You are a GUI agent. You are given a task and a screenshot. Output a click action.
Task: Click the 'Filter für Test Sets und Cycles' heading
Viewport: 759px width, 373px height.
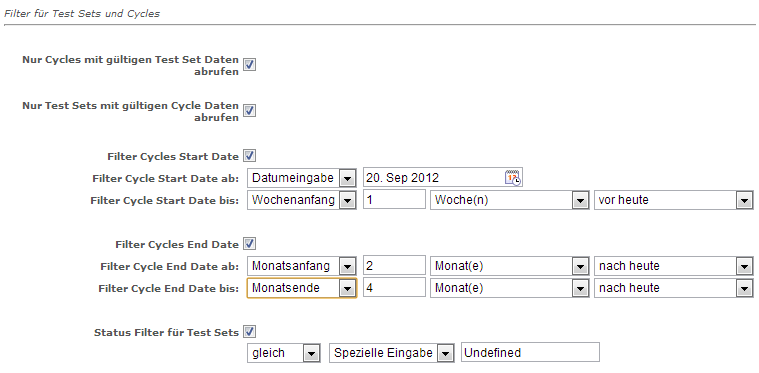point(81,14)
